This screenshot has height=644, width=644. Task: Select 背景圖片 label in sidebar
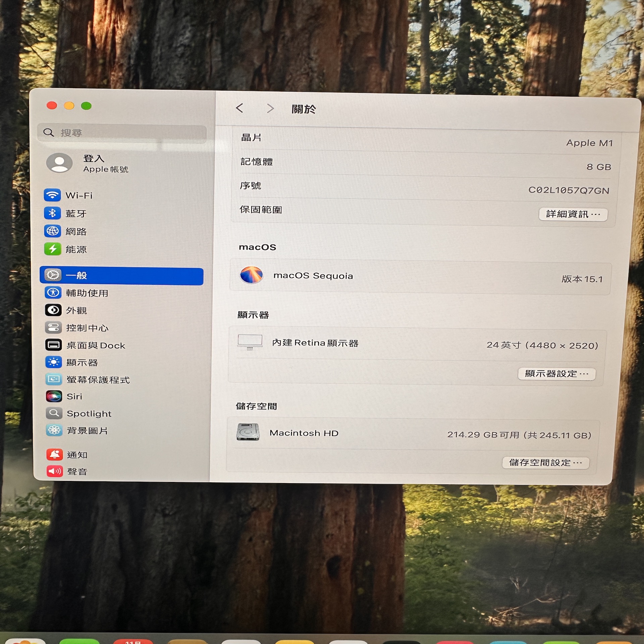pos(88,431)
